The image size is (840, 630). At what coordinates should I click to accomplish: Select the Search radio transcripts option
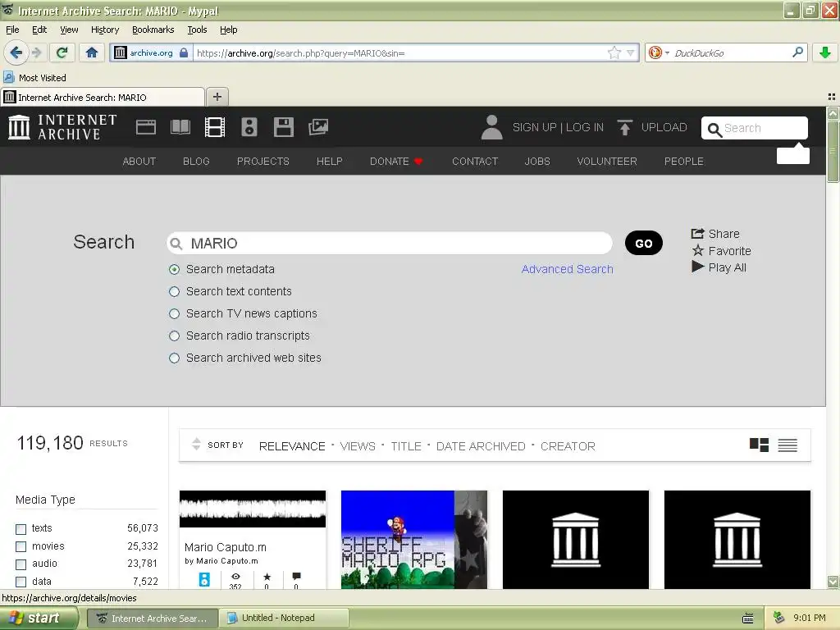(174, 336)
